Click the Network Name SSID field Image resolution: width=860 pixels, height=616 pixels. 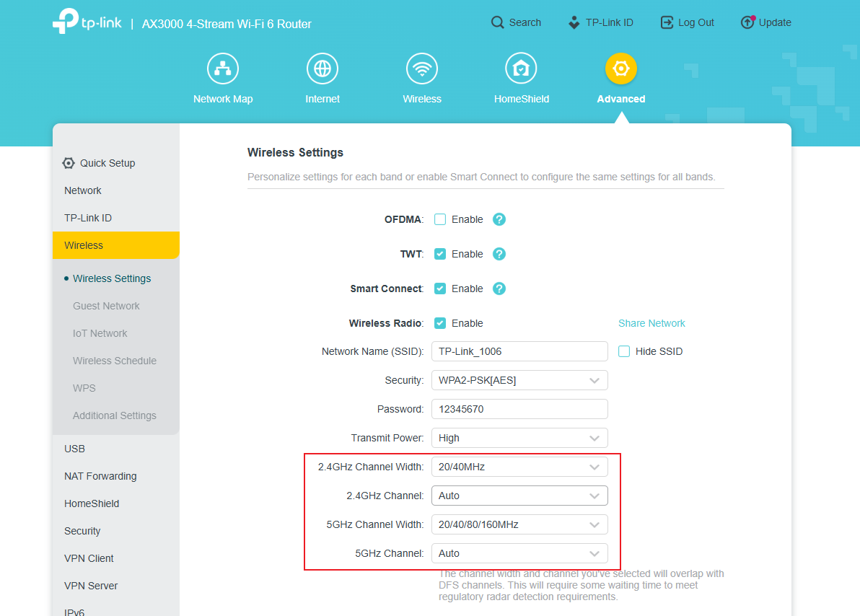click(x=519, y=351)
